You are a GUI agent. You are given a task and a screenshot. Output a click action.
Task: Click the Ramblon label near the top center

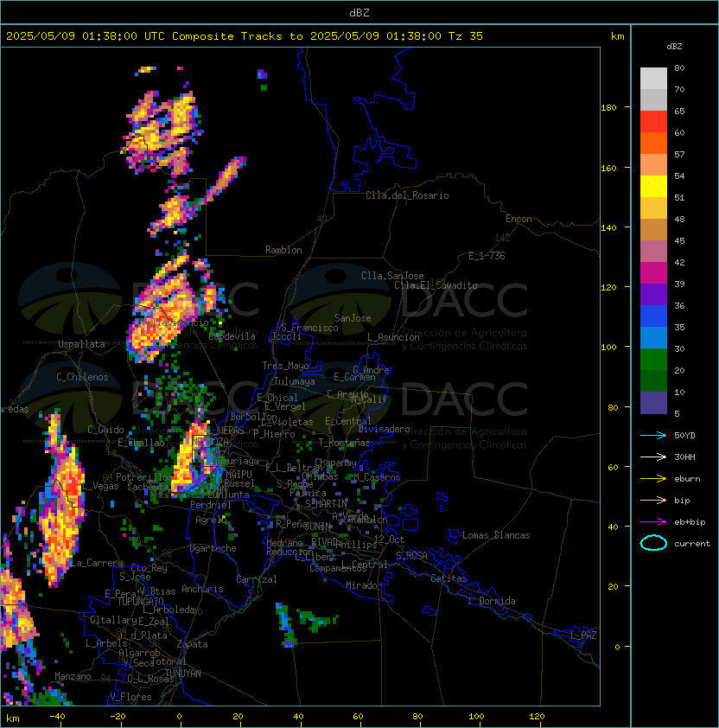coord(283,250)
